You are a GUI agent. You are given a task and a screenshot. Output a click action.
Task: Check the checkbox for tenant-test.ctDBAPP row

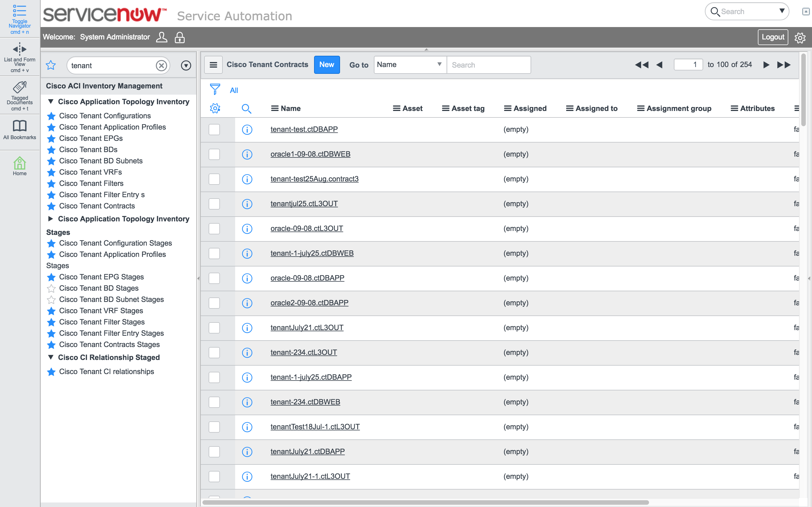(x=214, y=130)
